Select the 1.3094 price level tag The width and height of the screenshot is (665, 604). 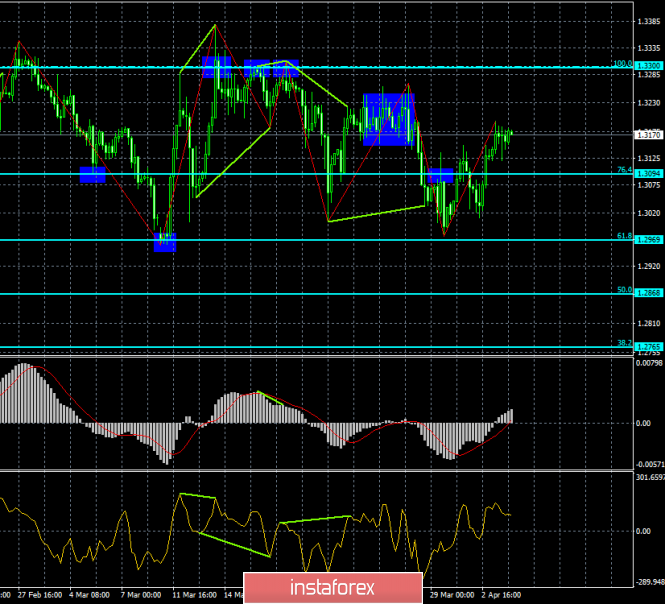point(650,174)
